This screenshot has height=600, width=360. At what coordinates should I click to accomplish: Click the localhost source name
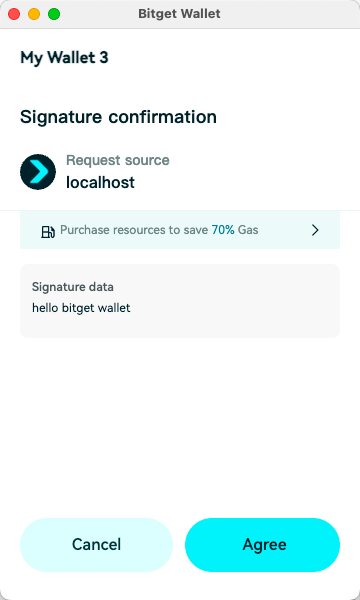[x=100, y=183]
